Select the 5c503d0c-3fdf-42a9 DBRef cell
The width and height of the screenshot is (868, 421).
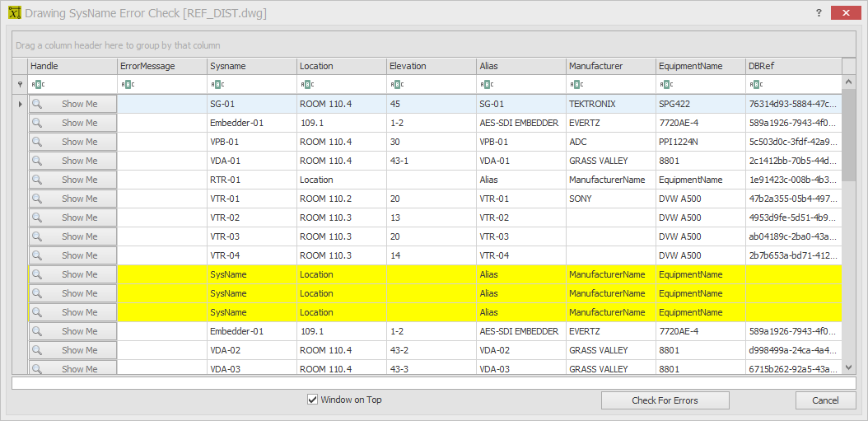click(x=793, y=141)
